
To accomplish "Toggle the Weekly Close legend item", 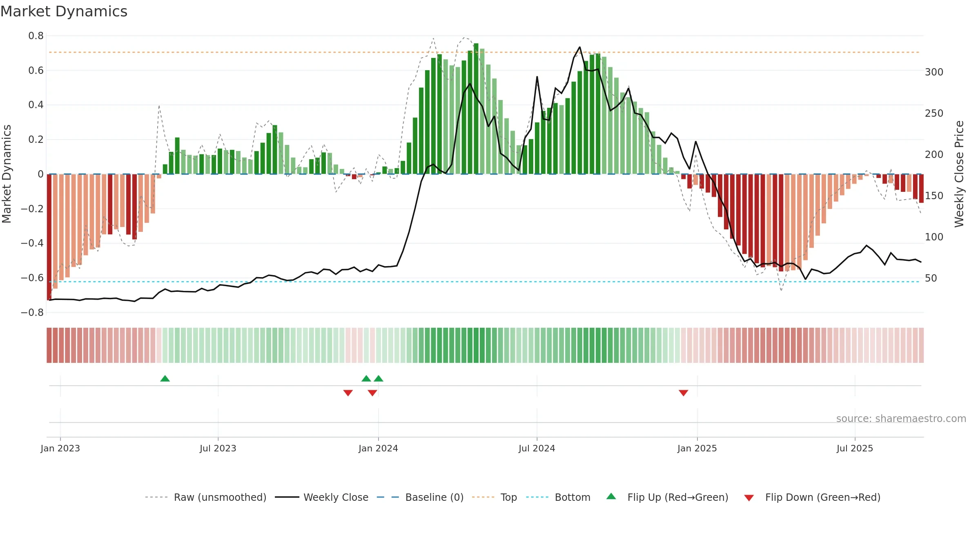I will pyautogui.click(x=322, y=497).
